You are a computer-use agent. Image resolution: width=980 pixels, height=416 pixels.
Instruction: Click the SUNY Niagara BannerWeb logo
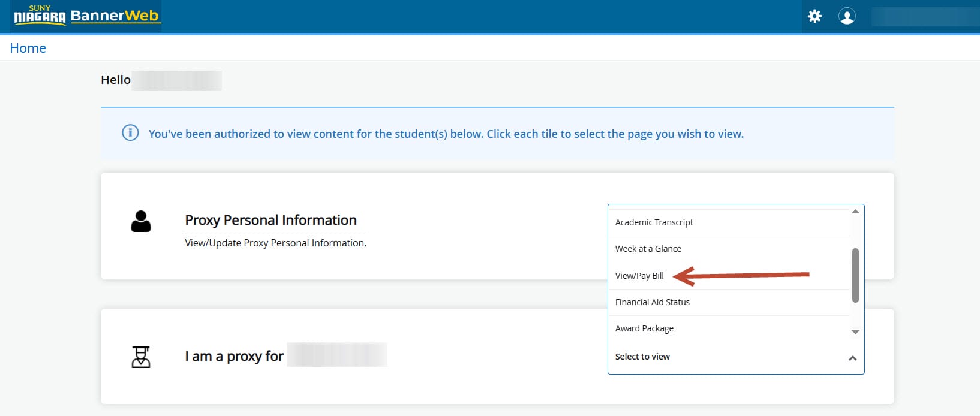pos(86,16)
